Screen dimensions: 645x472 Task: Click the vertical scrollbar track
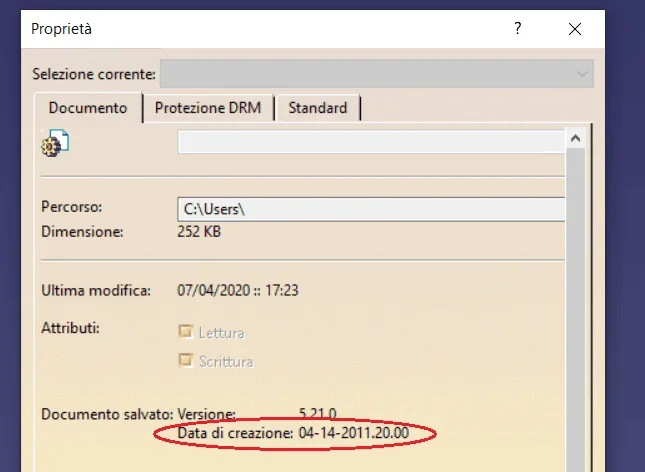(575, 300)
